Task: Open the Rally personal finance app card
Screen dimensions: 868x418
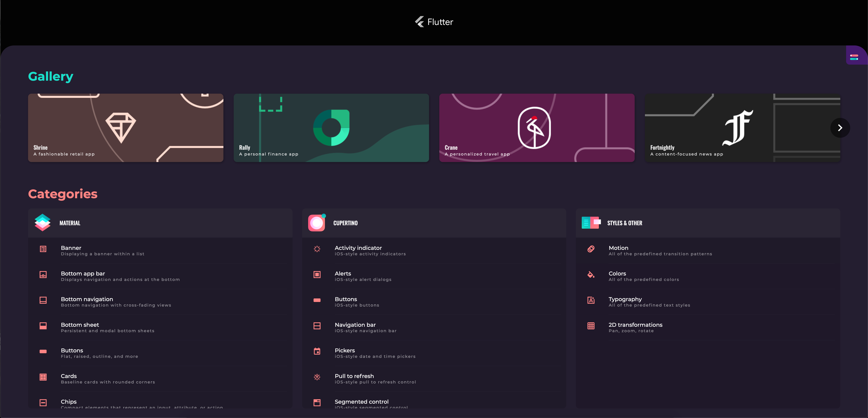Action: [x=331, y=128]
